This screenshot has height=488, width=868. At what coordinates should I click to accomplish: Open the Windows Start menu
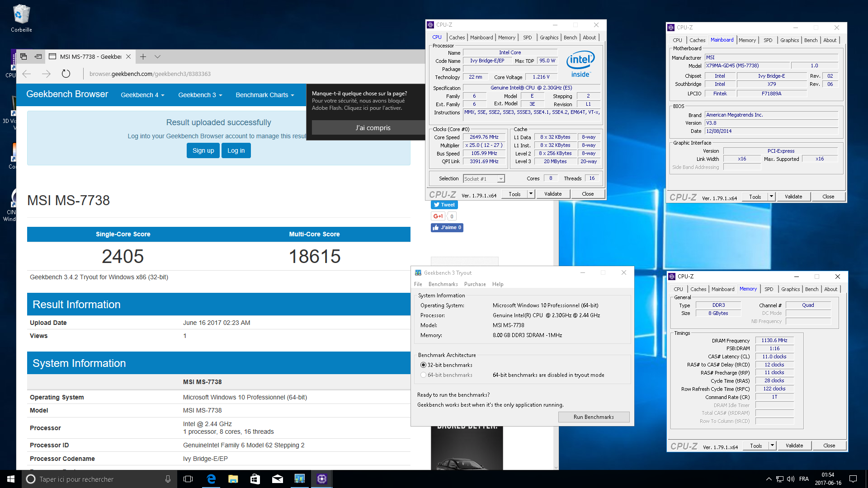point(11,479)
